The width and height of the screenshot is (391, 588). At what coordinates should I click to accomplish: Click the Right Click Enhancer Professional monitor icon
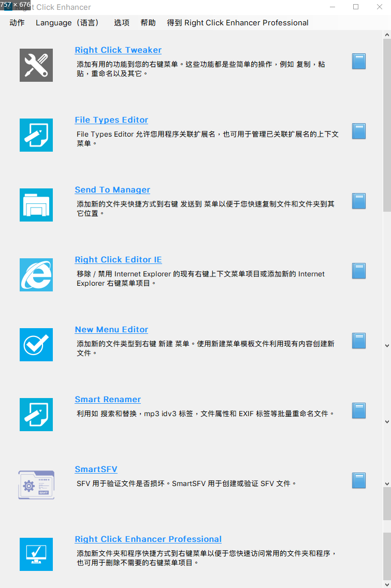tap(36, 554)
